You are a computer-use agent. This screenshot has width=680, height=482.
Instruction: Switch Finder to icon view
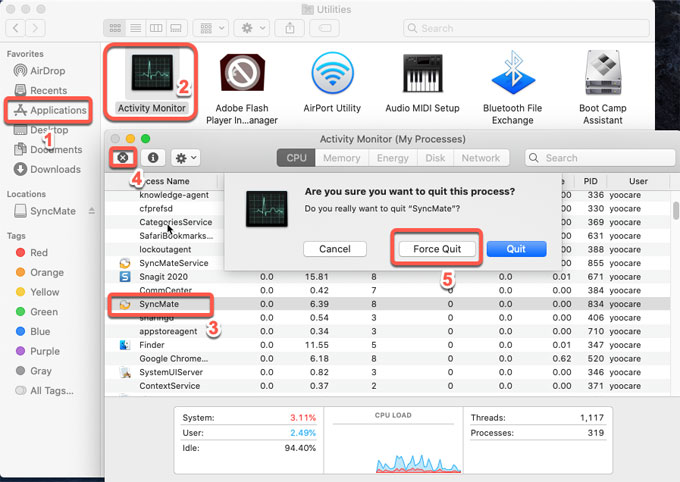pyautogui.click(x=115, y=28)
